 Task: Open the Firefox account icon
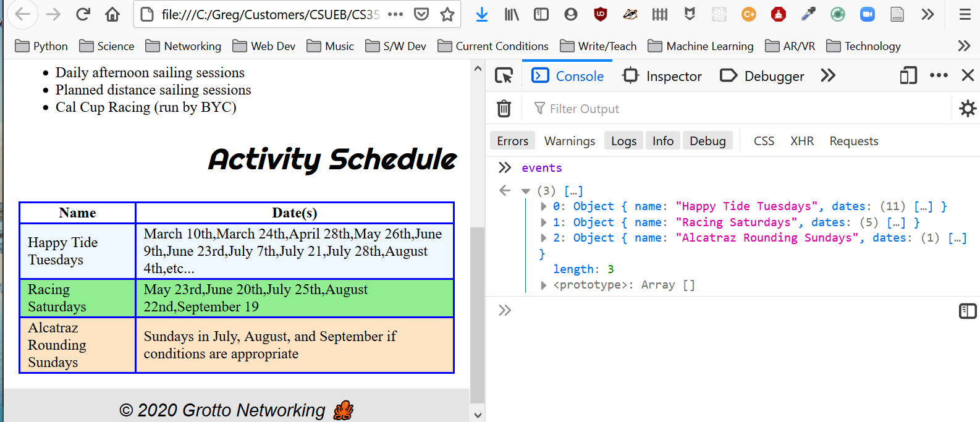[x=571, y=14]
